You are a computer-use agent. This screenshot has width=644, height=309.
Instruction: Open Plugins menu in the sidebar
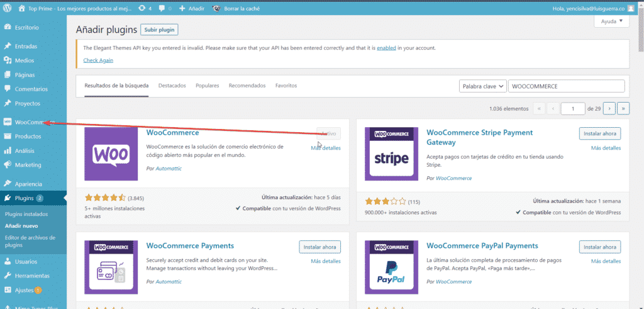pos(33,198)
